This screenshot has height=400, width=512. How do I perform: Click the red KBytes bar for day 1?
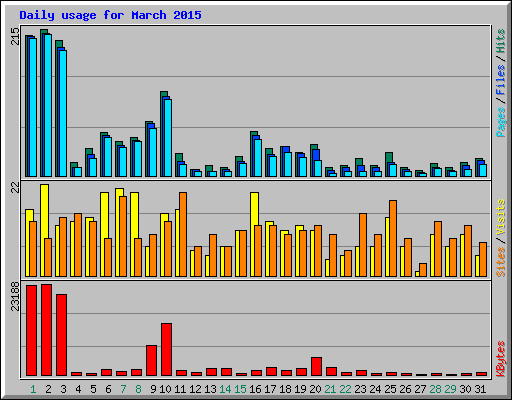pyautogui.click(x=31, y=330)
